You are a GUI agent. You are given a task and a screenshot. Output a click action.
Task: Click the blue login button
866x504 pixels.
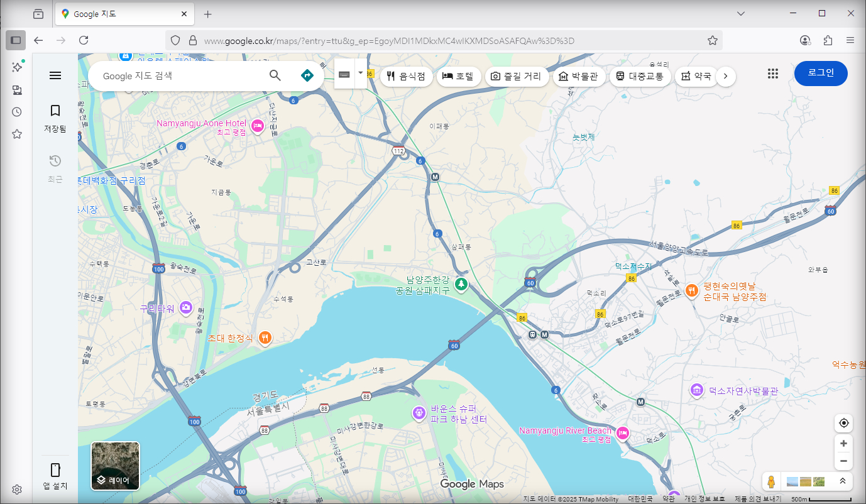[821, 73]
